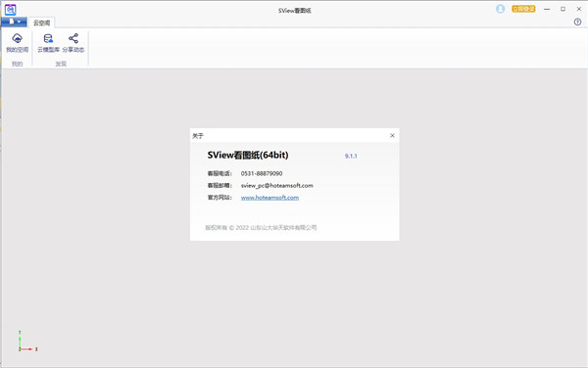This screenshot has height=368, width=588.
Task: Click the XYZ axis indicator
Action: [27, 341]
